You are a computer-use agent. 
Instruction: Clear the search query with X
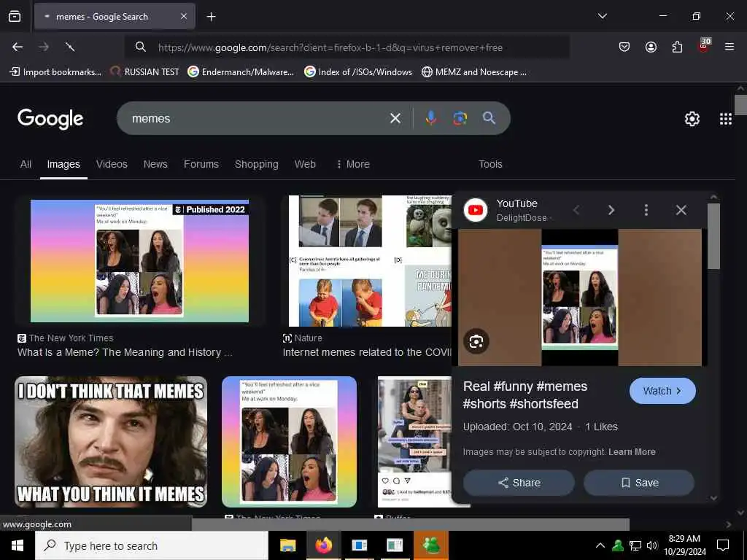[395, 118]
